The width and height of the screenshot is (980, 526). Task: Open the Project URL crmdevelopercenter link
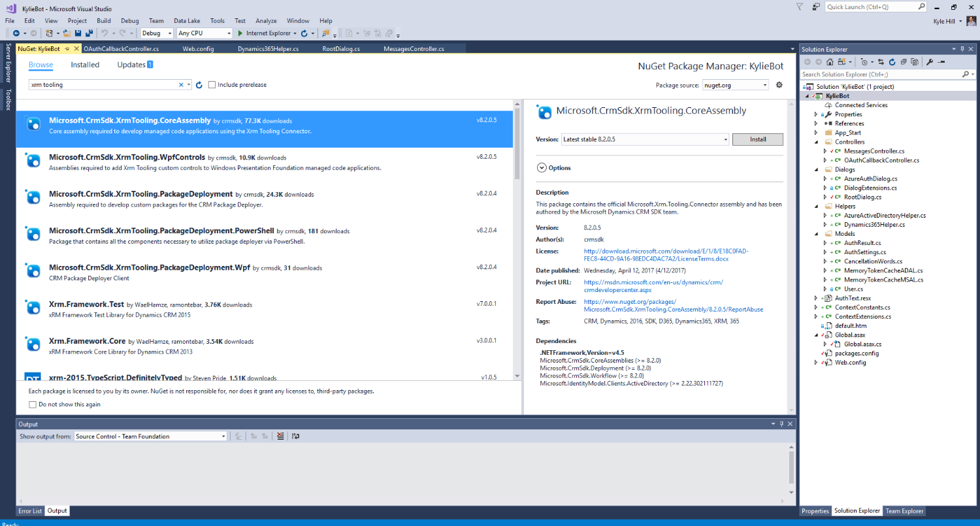pyautogui.click(x=653, y=286)
